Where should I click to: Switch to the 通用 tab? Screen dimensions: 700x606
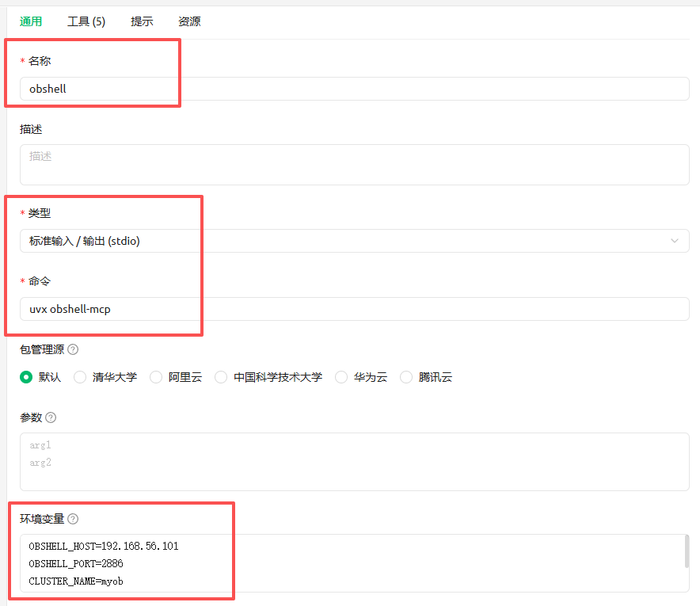click(x=31, y=21)
